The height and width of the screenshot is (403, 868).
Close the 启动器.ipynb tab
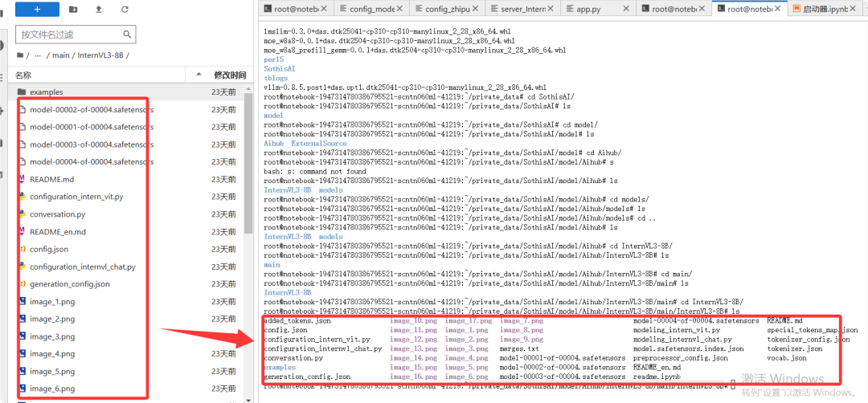tap(853, 8)
